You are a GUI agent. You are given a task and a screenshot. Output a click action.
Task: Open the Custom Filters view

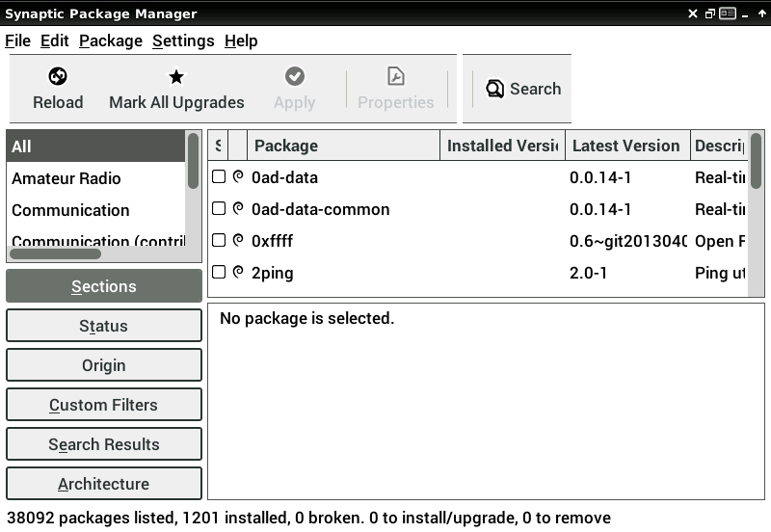(104, 405)
